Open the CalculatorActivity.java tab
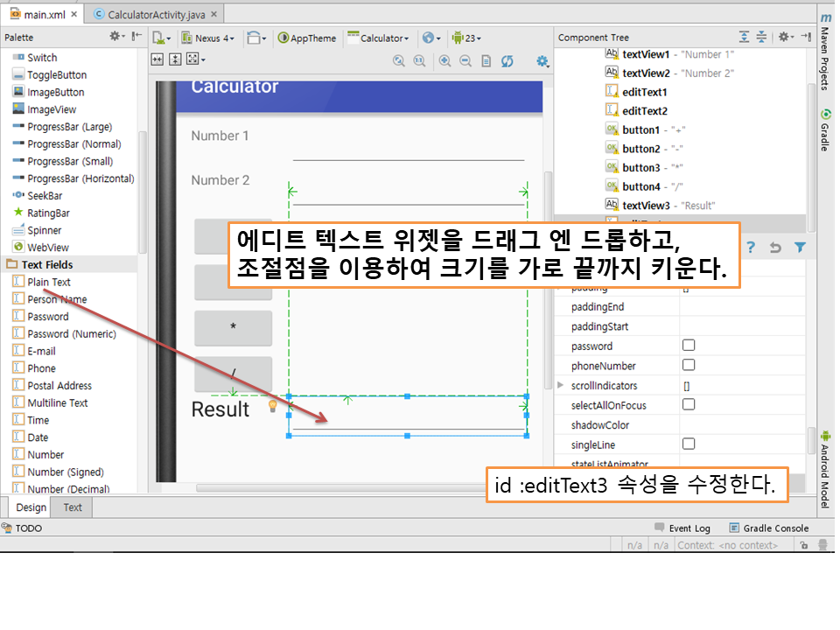This screenshot has width=840, height=630. pos(154,15)
